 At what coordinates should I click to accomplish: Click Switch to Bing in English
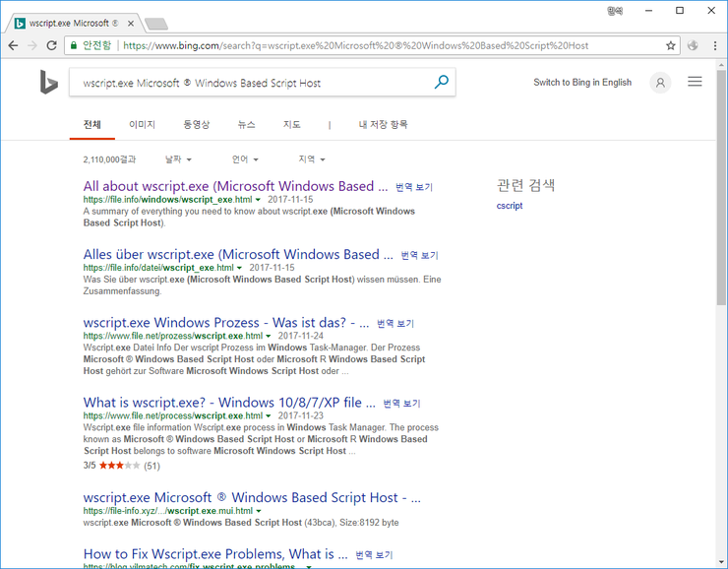pos(582,83)
